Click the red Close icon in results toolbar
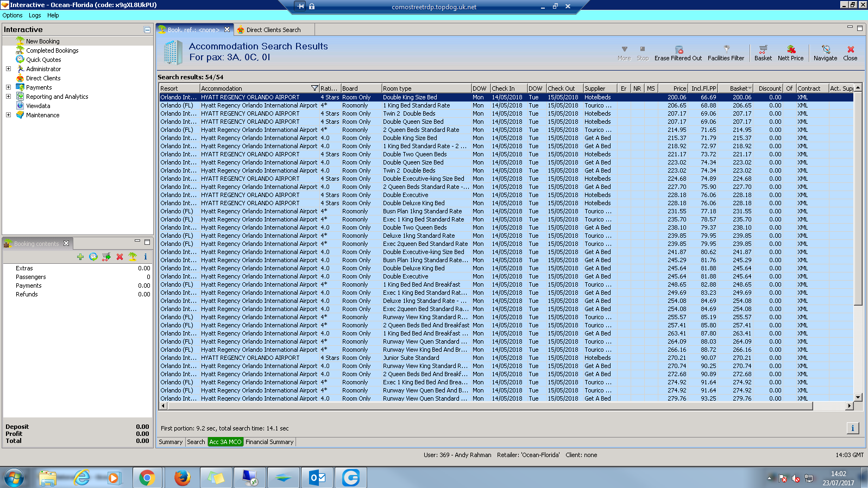 pos(850,53)
